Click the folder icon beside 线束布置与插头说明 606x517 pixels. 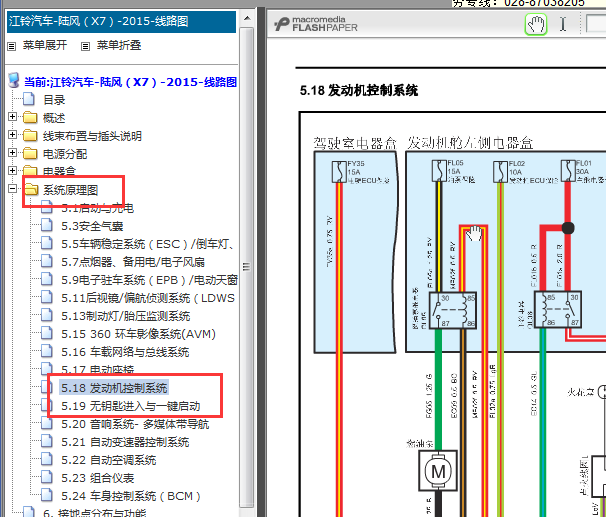click(x=30, y=135)
